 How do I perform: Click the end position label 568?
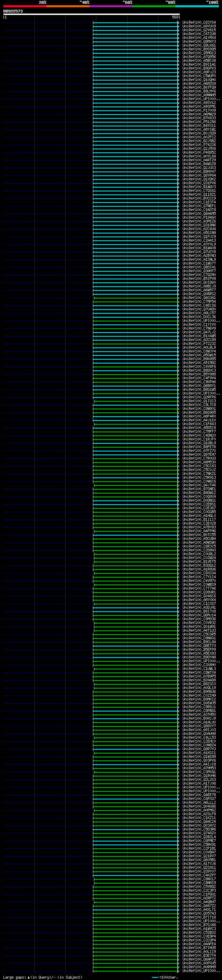[175, 17]
